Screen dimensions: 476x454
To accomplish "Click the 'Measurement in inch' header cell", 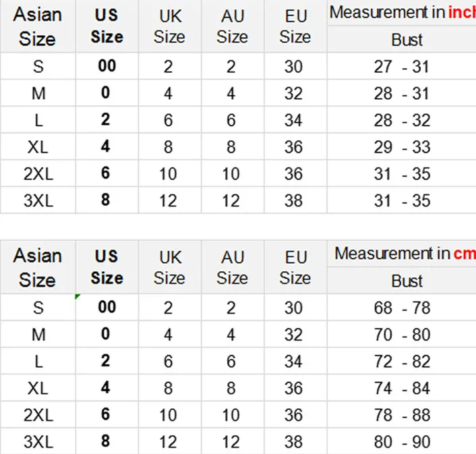I will click(402, 13).
